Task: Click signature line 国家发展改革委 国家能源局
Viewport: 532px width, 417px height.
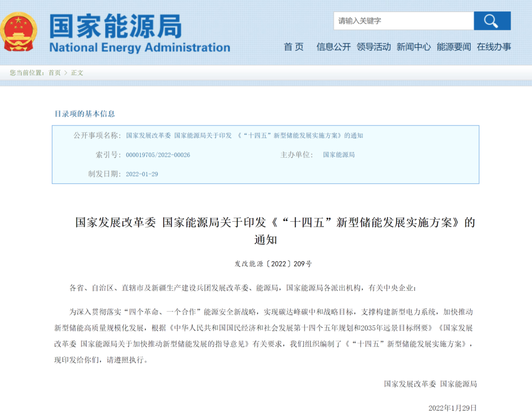Action: (430, 384)
